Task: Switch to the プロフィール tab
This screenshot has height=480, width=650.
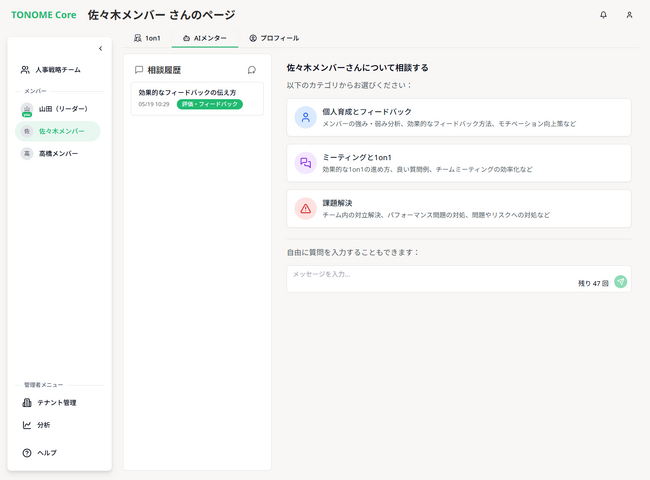Action: coord(274,38)
